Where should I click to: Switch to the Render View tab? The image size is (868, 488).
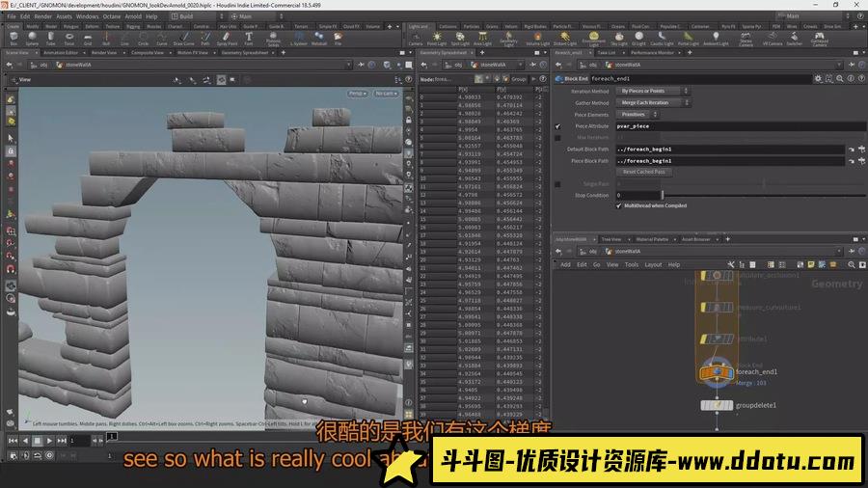pos(104,53)
